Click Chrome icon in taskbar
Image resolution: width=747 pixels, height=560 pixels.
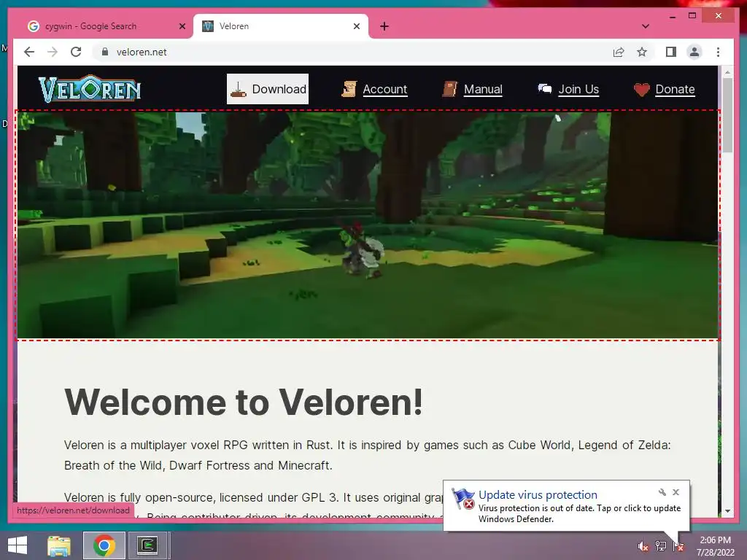coord(104,545)
